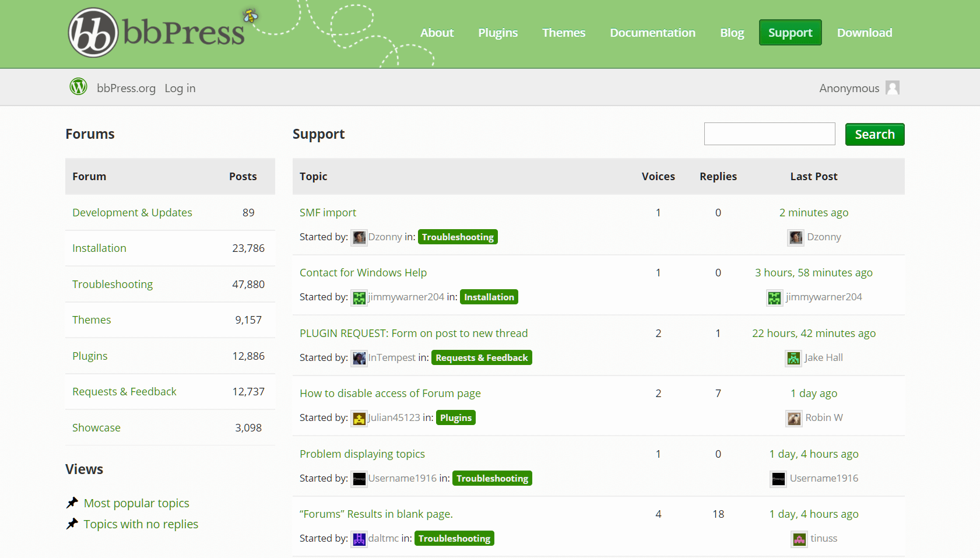Click the Jake Hall username link
This screenshot has height=558, width=980.
pos(824,357)
